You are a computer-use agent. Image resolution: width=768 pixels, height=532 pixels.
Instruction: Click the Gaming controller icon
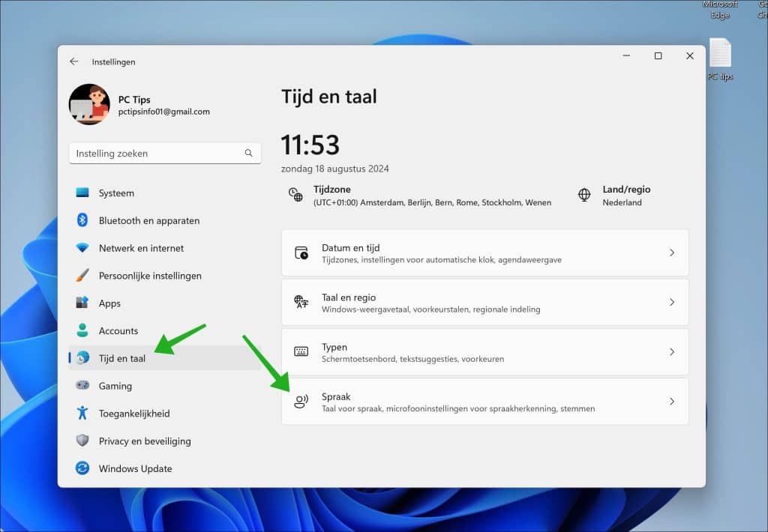[x=82, y=385]
